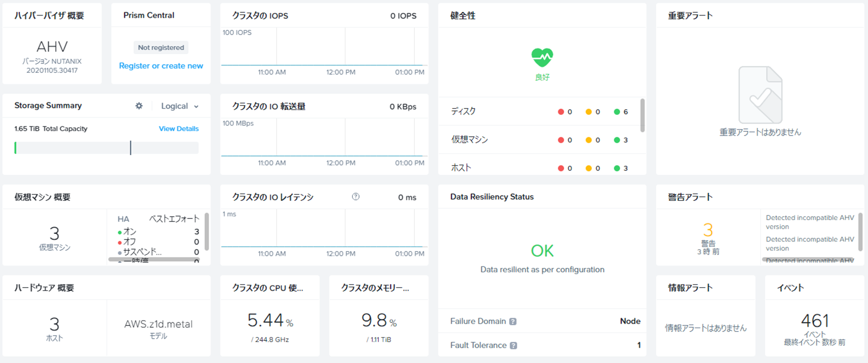Click the green status dot in the ディスク row
Image resolution: width=868 pixels, height=363 pixels.
(x=617, y=112)
